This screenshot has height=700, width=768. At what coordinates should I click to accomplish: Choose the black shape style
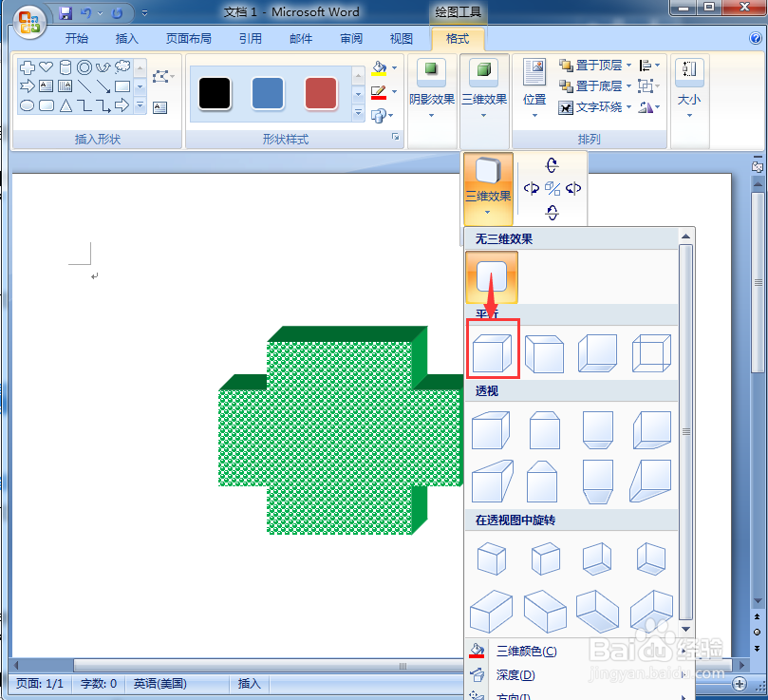(x=215, y=93)
